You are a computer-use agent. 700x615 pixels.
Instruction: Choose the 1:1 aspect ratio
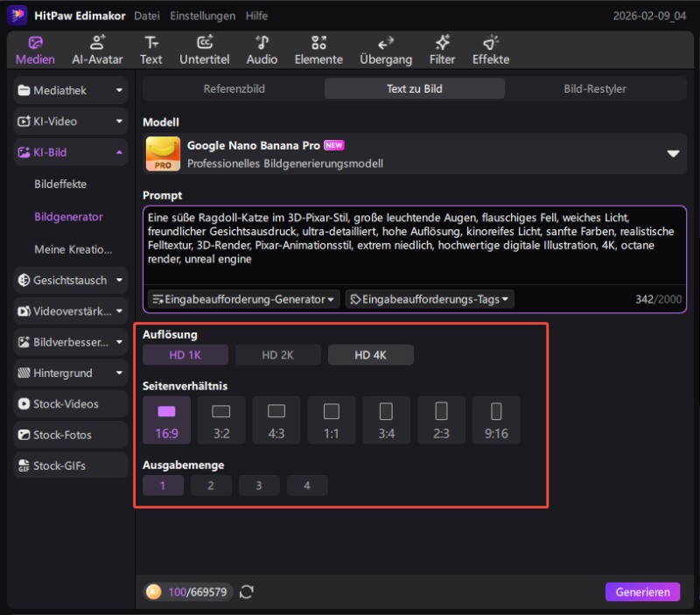pyautogui.click(x=332, y=420)
